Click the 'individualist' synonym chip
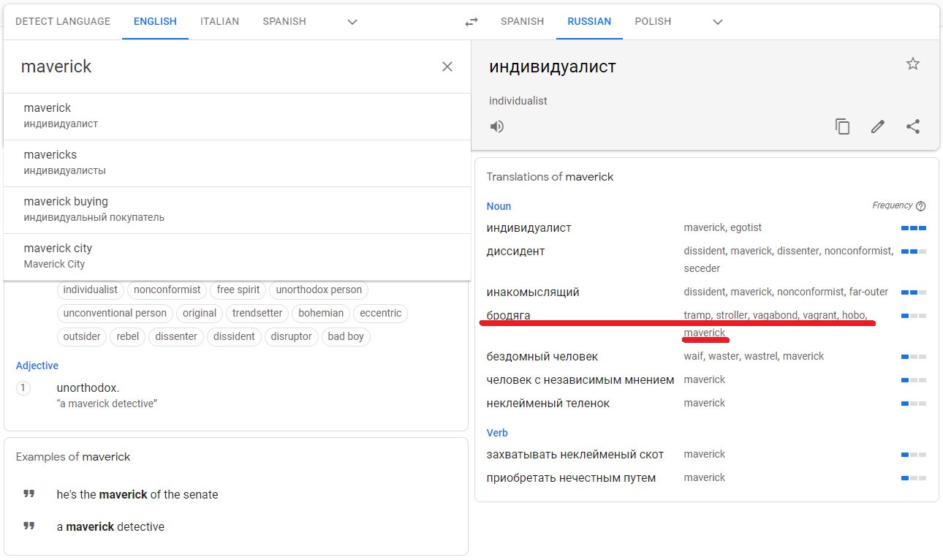 tap(90, 290)
